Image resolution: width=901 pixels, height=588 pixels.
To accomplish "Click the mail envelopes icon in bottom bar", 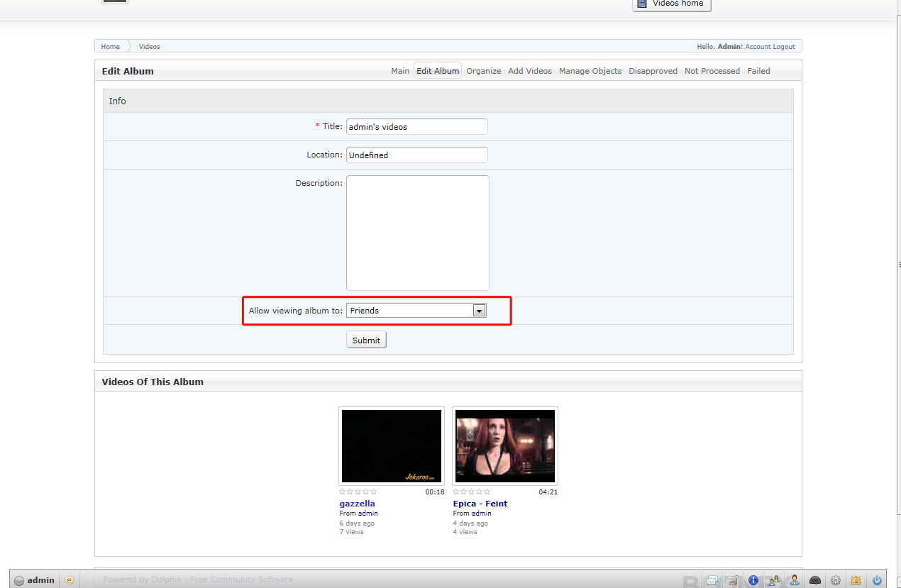I will click(712, 580).
